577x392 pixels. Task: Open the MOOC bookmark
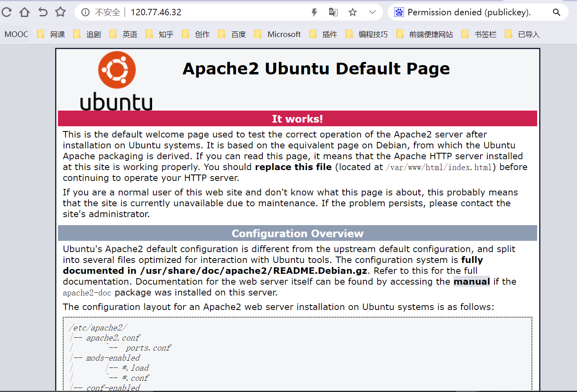click(16, 34)
